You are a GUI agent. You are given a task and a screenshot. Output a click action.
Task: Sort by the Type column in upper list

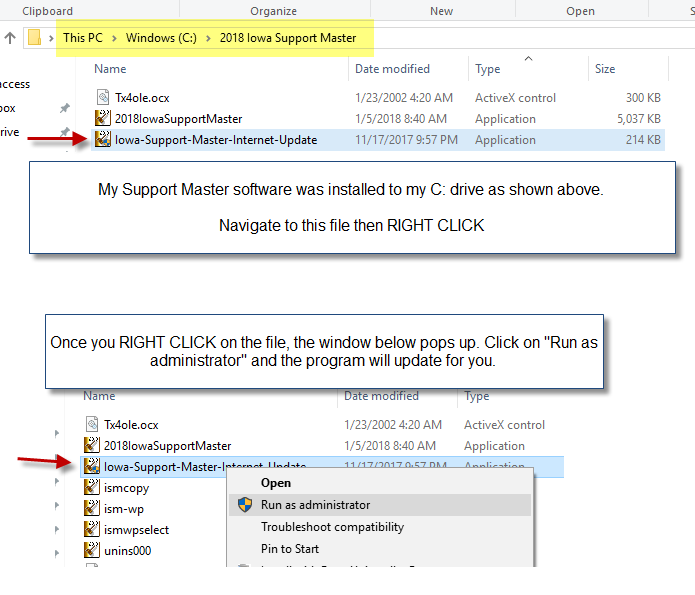488,69
